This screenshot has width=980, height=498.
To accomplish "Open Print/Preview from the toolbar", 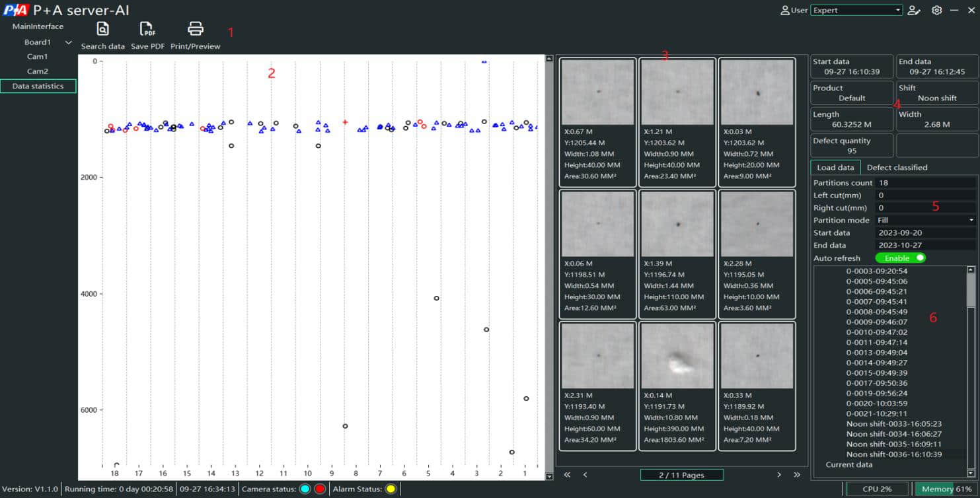I will pos(195,30).
